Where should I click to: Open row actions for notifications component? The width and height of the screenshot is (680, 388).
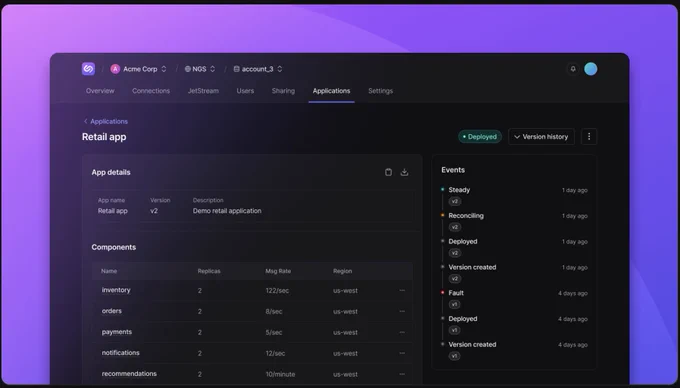(x=402, y=353)
